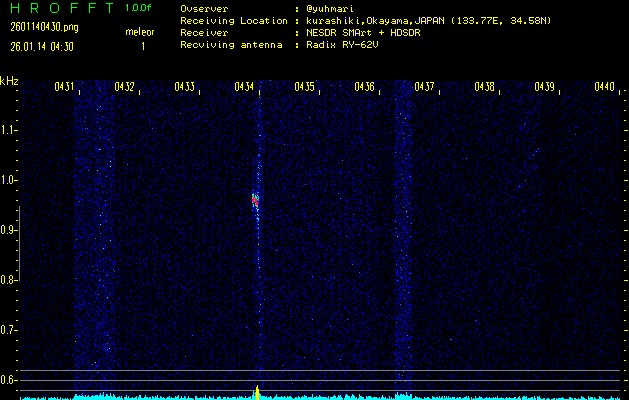This screenshot has width=629, height=400.
Task: Click the meteor label
Action: [x=140, y=32]
